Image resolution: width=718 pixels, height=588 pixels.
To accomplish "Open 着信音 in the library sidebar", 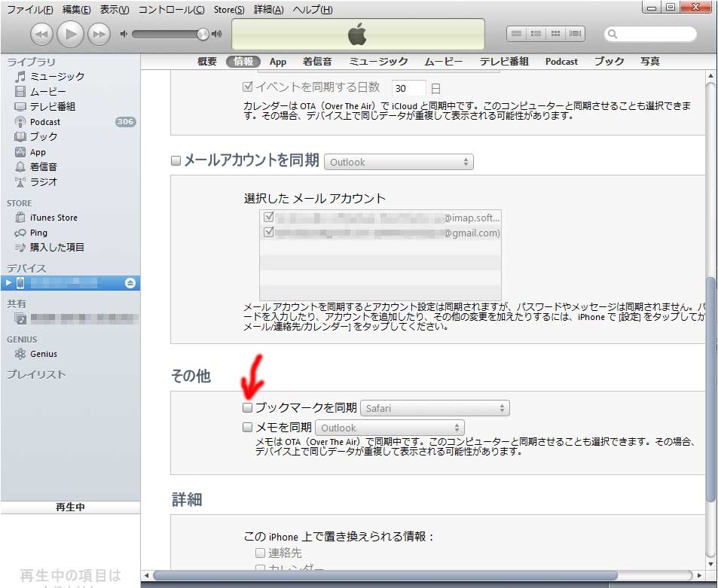I will tap(43, 166).
